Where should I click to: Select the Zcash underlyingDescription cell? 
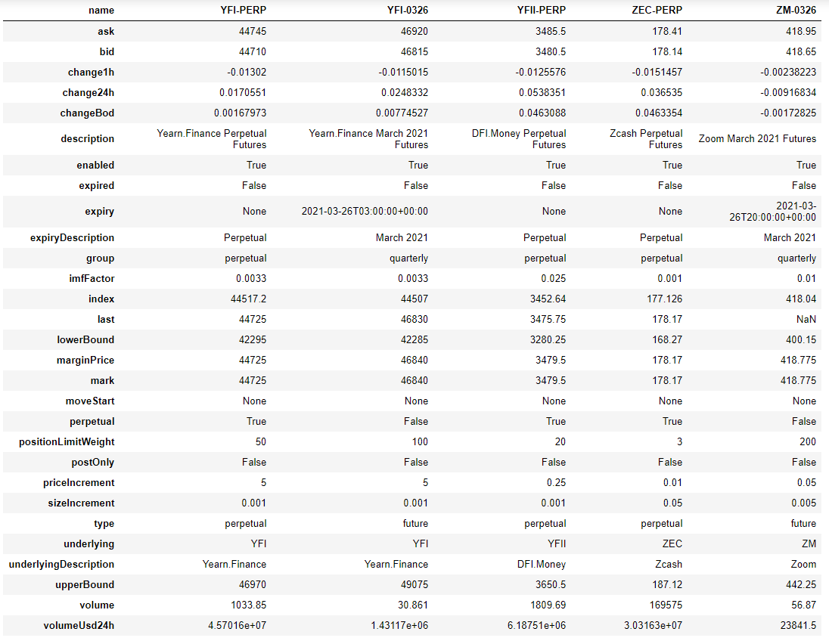tap(667, 564)
